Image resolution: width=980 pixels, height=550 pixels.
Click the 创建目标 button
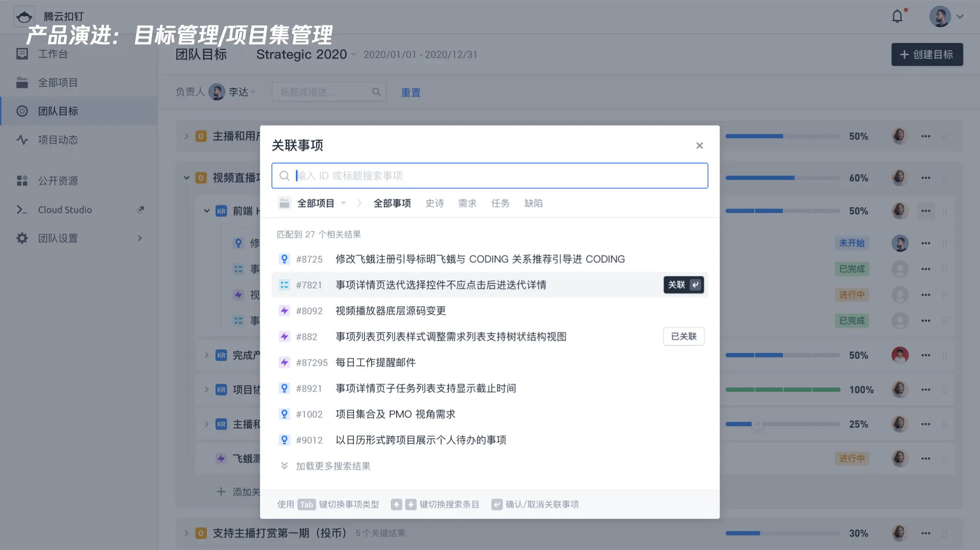pos(927,55)
